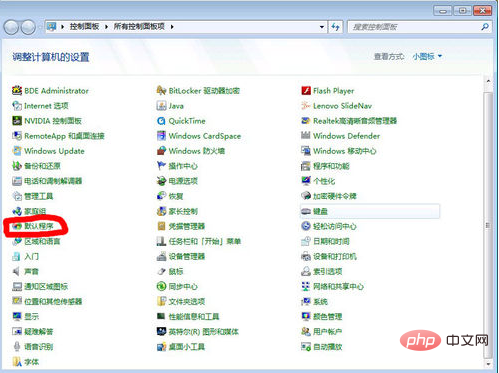The height and width of the screenshot is (373, 499).
Task: Open Windows Defender icon
Action: 306,136
